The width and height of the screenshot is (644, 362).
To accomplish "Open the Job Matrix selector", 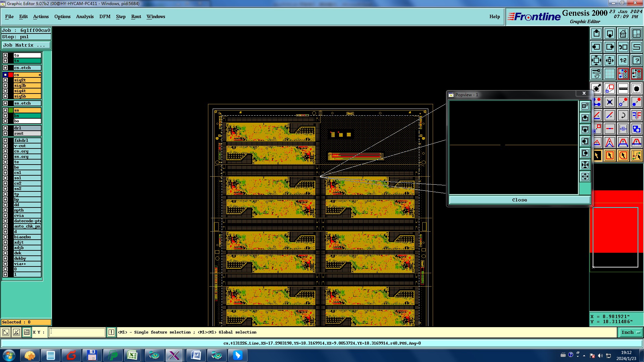I will pyautogui.click(x=26, y=45).
